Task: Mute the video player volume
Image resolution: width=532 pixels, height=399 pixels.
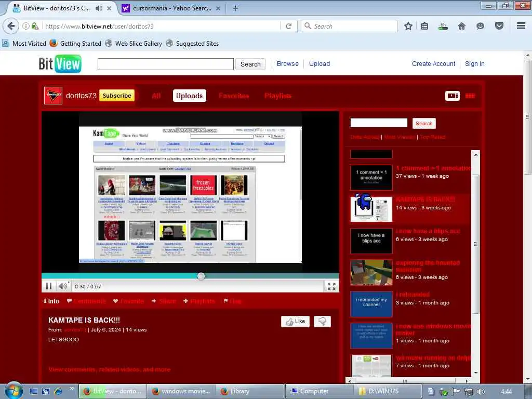Action: [x=63, y=286]
